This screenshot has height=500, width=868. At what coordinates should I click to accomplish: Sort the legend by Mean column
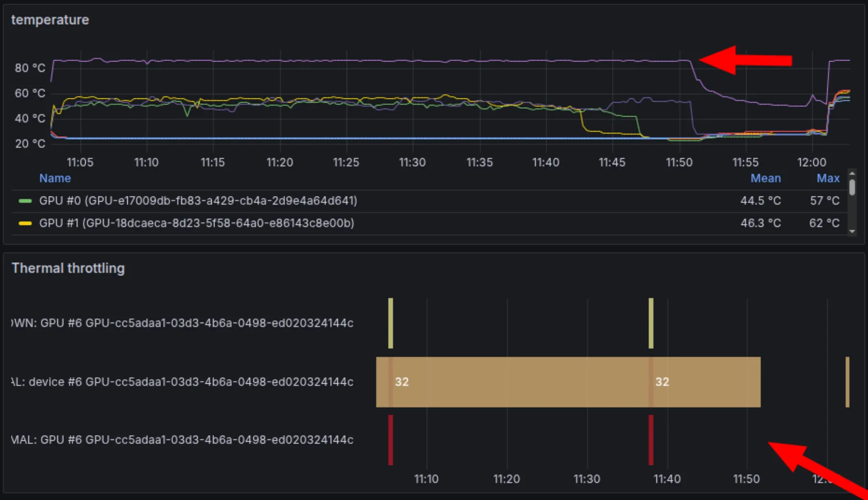765,178
